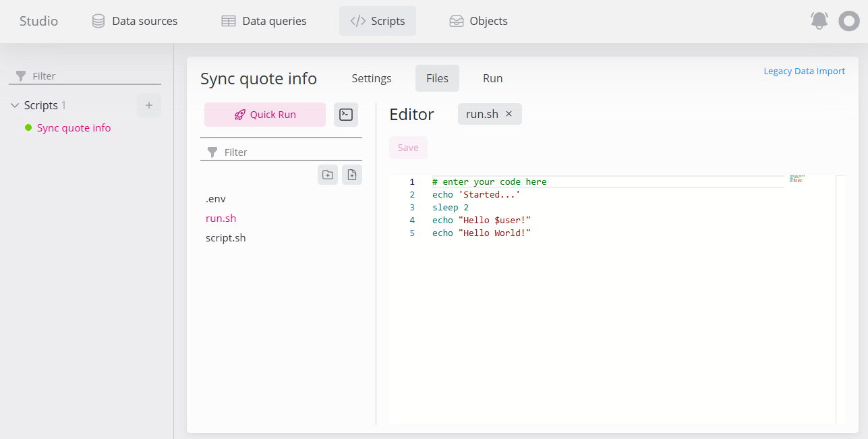The image size is (868, 439).
Task: Switch to the Run tab
Action: point(492,78)
